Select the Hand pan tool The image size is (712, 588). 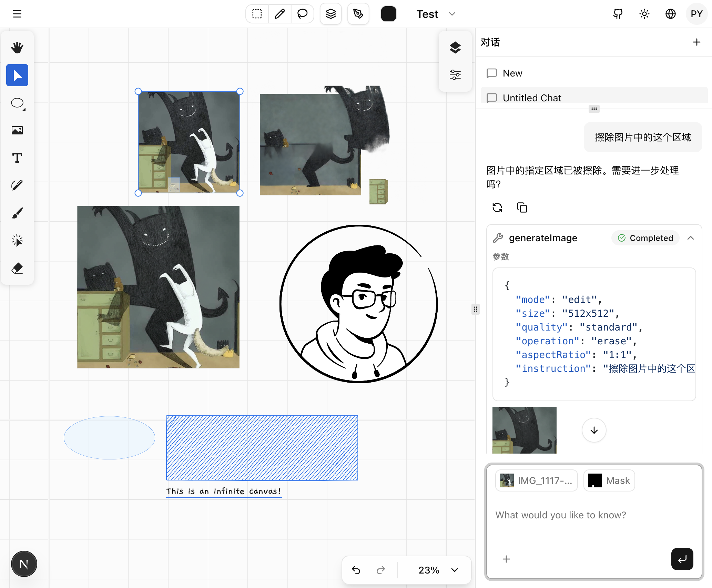[x=17, y=48]
